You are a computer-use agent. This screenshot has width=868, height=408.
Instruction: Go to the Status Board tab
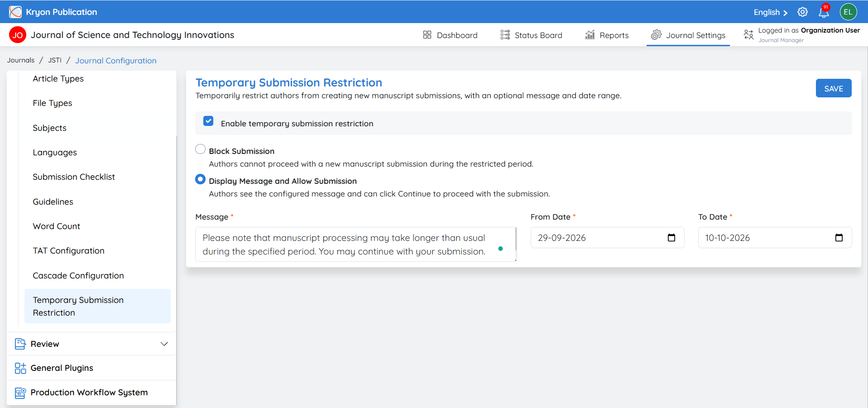[x=532, y=35]
